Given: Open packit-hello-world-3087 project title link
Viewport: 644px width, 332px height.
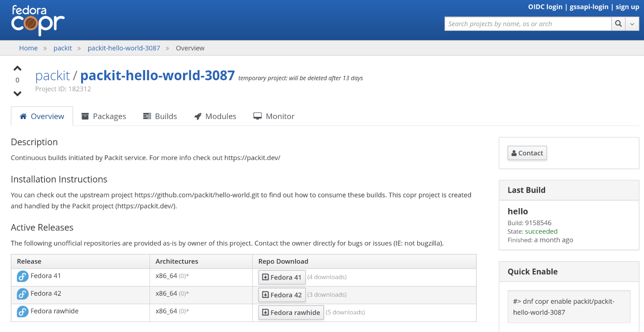Looking at the screenshot, I should (157, 75).
